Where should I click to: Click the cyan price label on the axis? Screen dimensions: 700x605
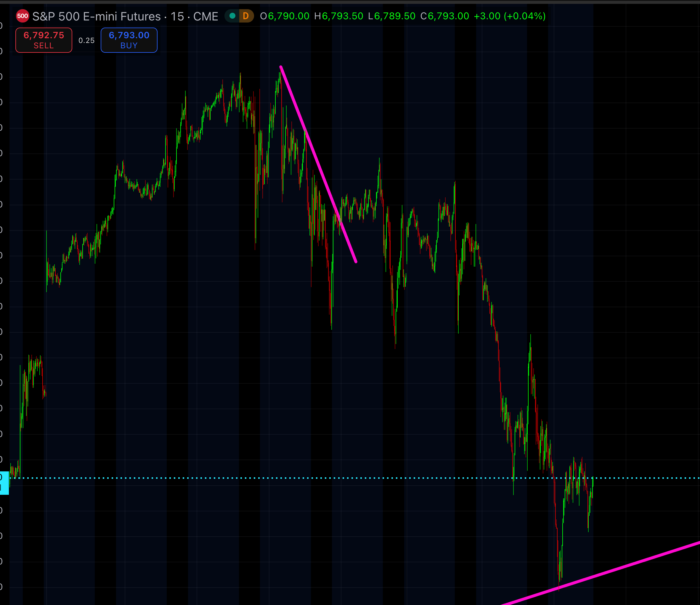[4, 483]
